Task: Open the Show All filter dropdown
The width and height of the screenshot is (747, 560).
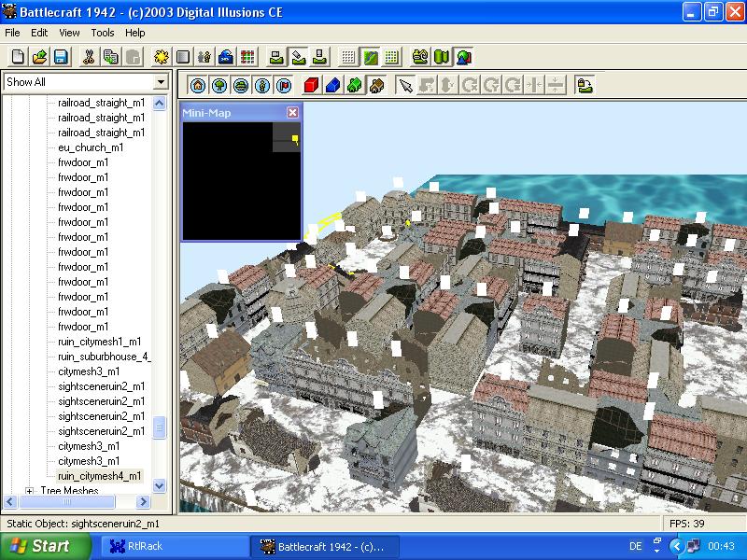Action: click(160, 82)
